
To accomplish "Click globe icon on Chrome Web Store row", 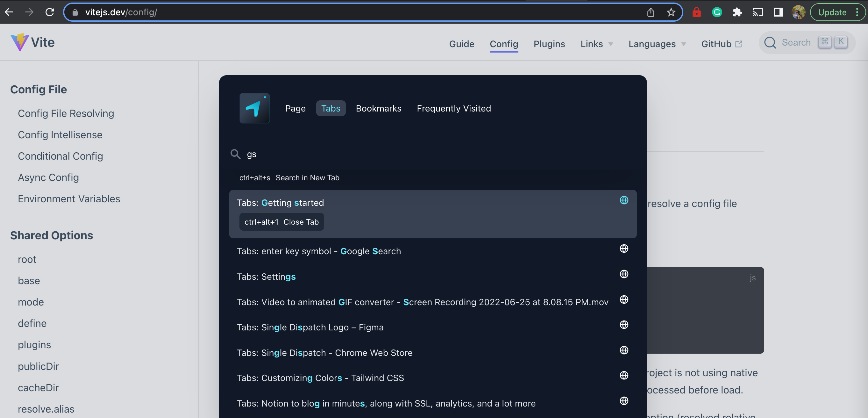I will tap(624, 350).
